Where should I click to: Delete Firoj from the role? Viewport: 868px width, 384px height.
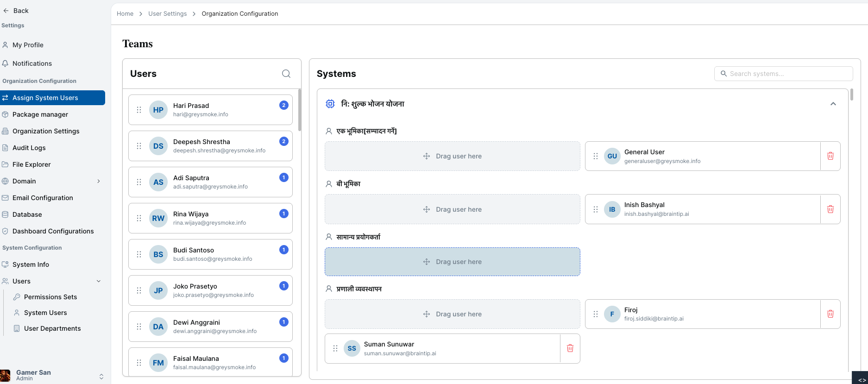pyautogui.click(x=830, y=314)
